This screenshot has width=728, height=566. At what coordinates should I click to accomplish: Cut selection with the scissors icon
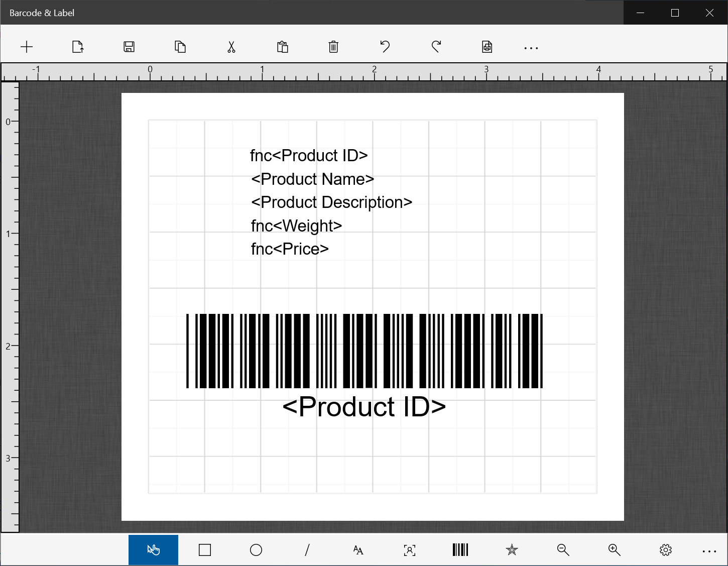tap(231, 47)
